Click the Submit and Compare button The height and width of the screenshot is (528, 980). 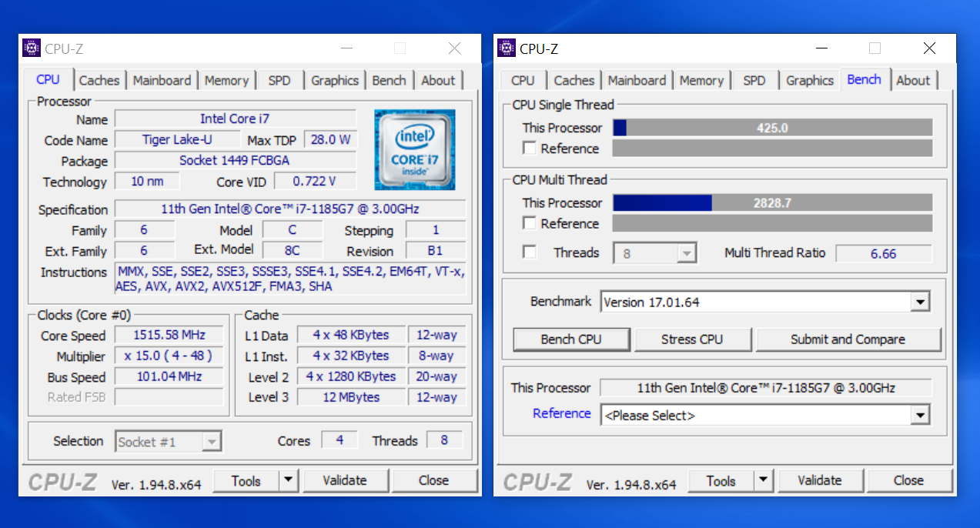848,339
